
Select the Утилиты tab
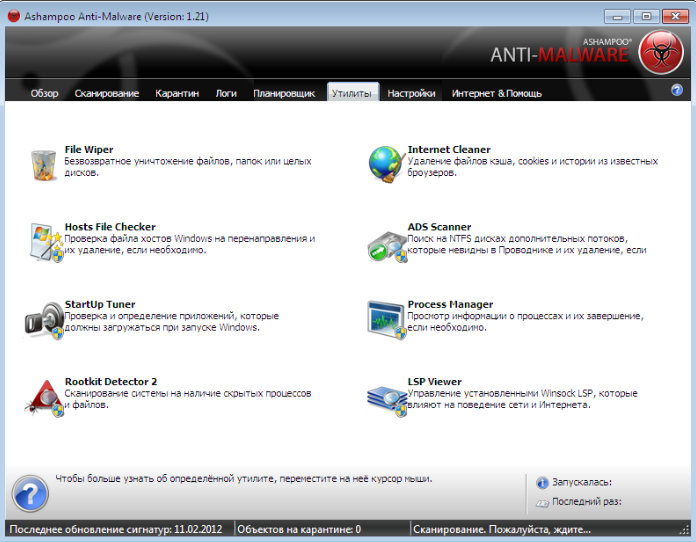353,92
